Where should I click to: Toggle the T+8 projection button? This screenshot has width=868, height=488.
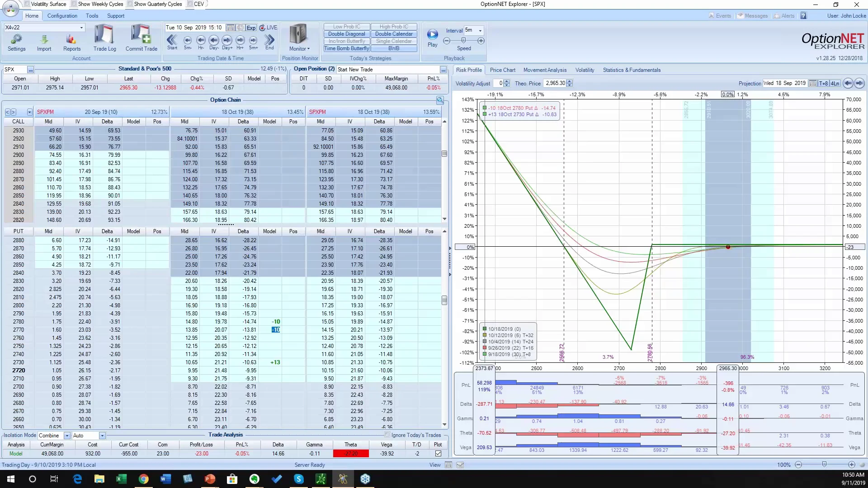pos(824,83)
